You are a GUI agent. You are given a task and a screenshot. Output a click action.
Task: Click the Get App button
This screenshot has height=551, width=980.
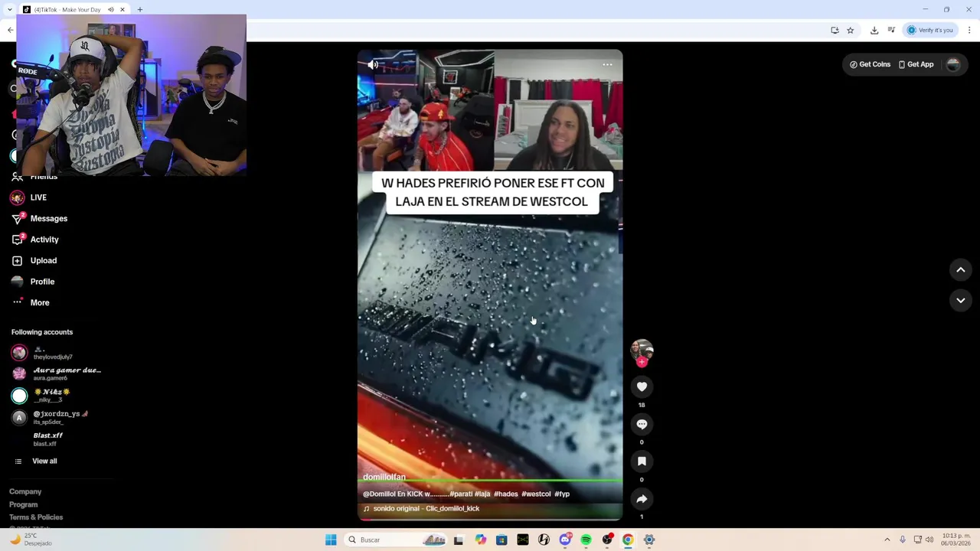tap(916, 64)
